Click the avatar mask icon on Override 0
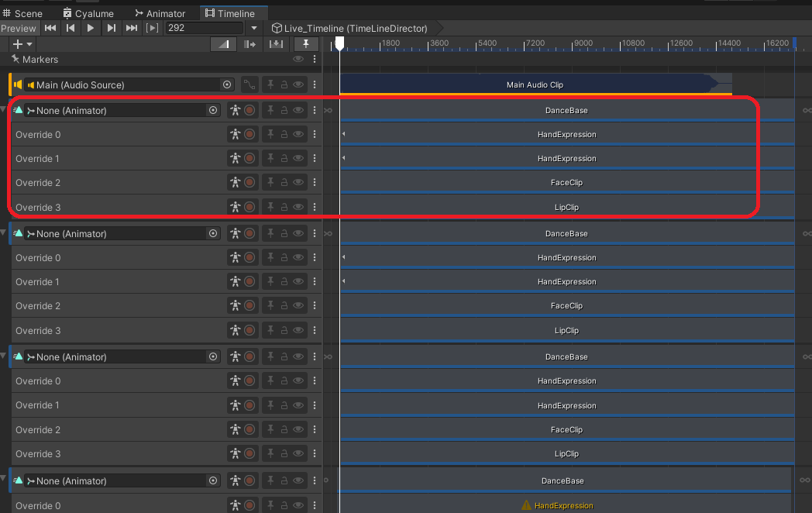The image size is (812, 513). tap(235, 134)
